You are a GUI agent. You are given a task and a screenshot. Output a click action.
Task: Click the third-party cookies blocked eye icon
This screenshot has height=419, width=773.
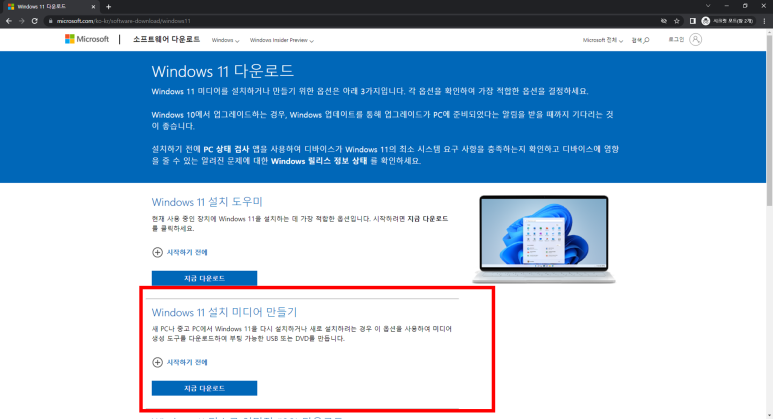[664, 21]
